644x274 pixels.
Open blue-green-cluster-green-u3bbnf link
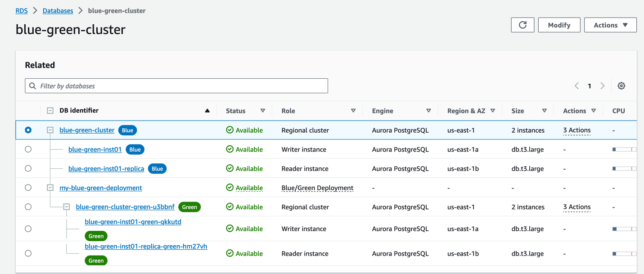tap(125, 207)
